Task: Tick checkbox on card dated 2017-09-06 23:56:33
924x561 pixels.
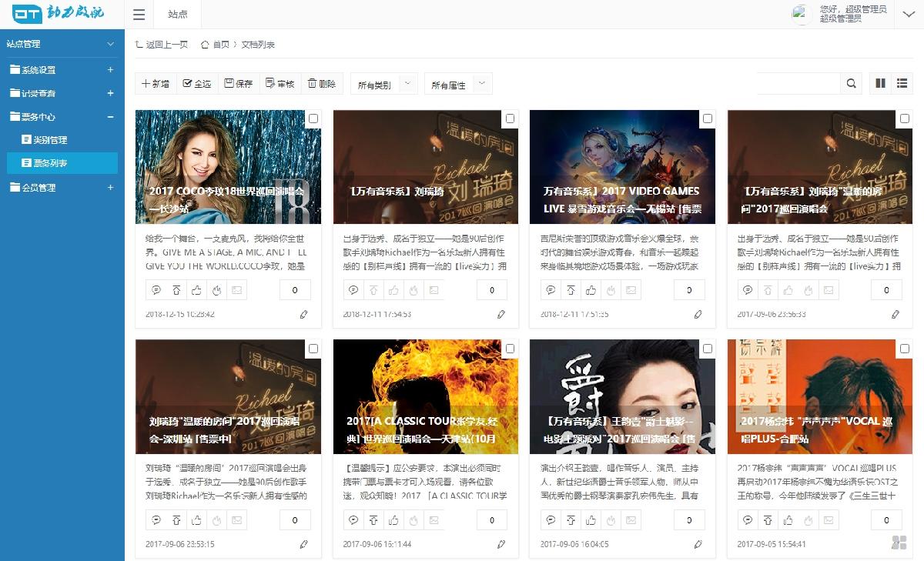Action: (905, 119)
